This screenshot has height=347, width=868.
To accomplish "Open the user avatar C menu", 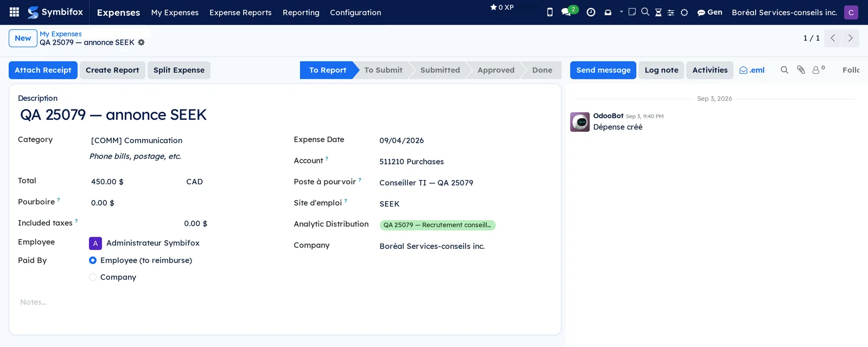I will pos(851,12).
